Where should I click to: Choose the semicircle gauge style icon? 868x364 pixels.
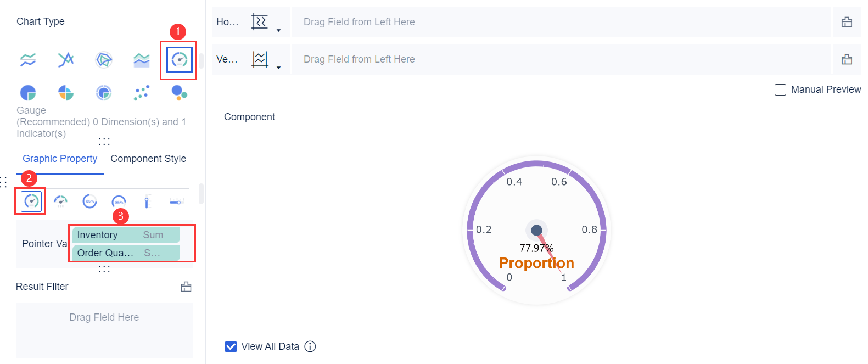click(61, 200)
